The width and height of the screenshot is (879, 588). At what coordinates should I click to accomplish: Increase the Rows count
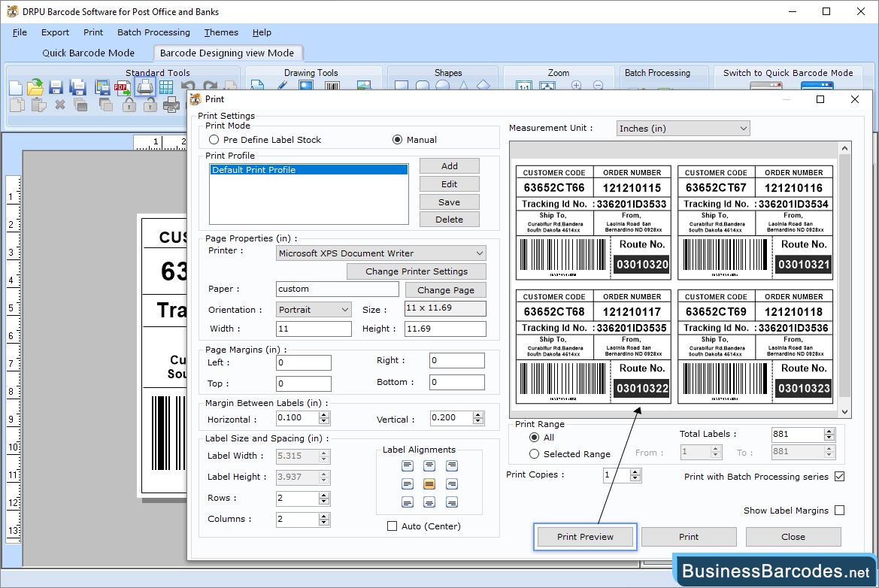[324, 495]
